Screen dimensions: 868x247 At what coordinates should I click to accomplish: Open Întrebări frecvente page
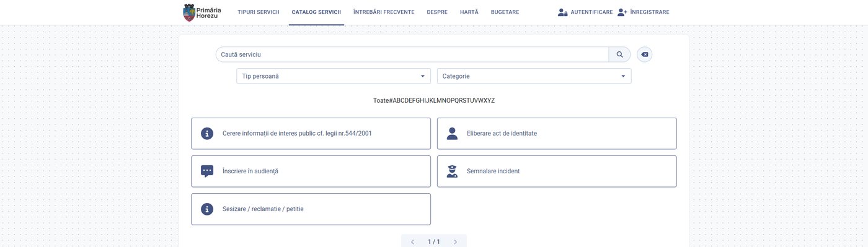384,12
